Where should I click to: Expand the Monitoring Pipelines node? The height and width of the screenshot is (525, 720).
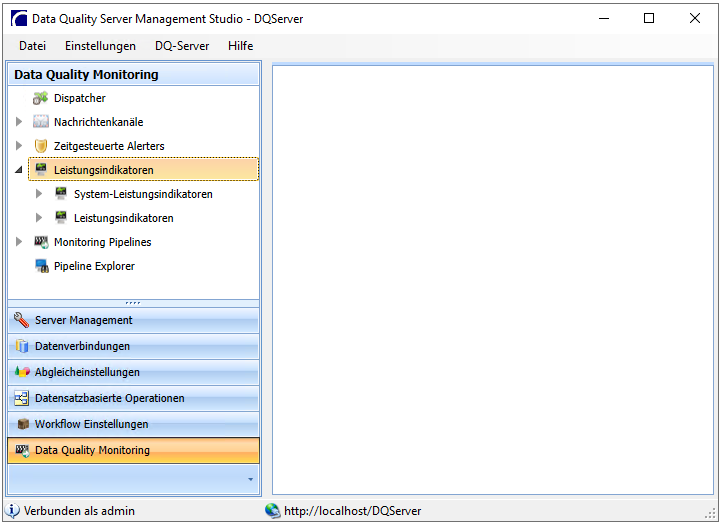19,242
